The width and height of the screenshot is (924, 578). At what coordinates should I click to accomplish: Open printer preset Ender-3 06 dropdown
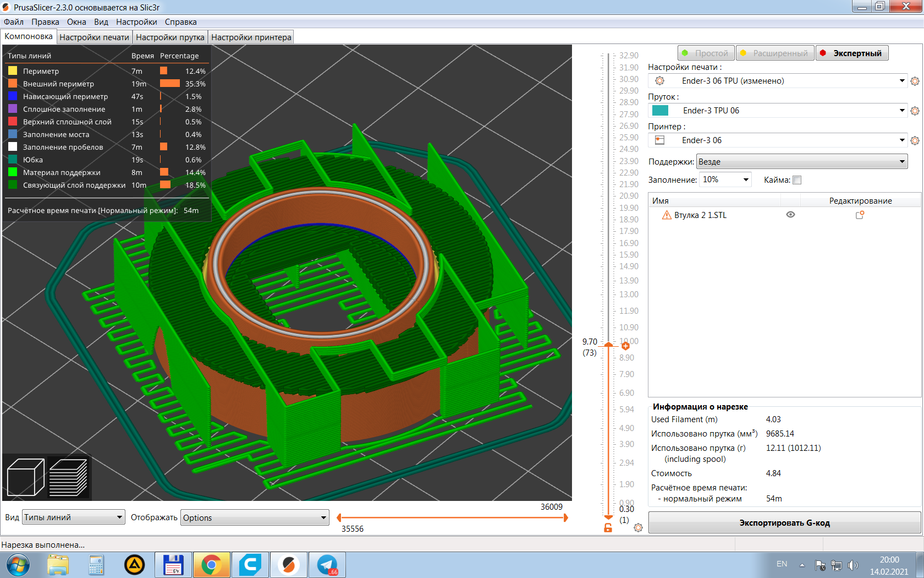[x=778, y=140]
